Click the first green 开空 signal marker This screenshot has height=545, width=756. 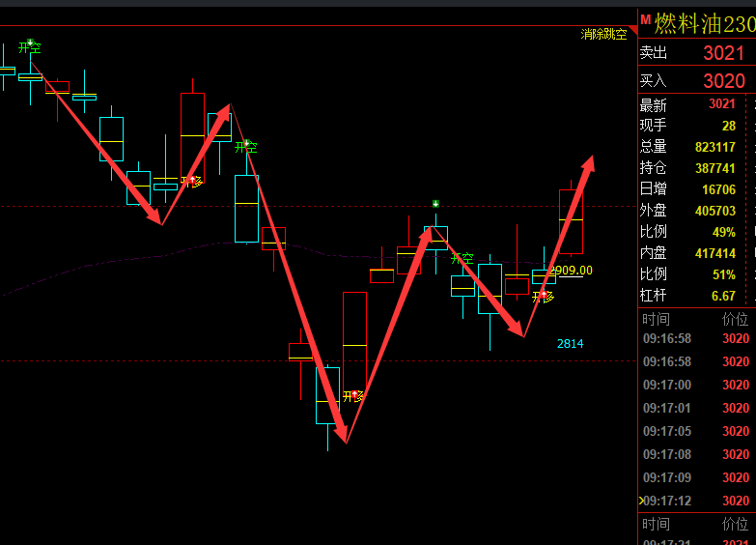tap(29, 47)
